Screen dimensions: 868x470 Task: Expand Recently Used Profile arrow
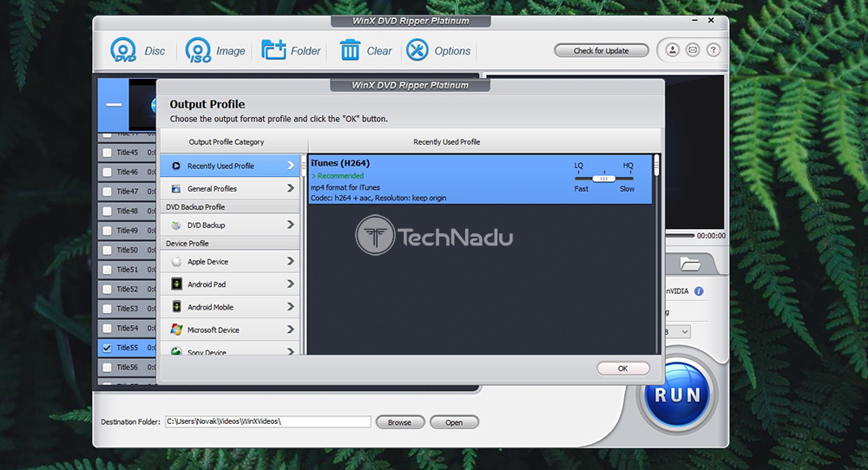[x=290, y=166]
